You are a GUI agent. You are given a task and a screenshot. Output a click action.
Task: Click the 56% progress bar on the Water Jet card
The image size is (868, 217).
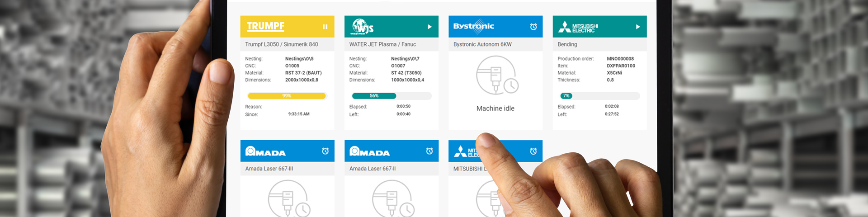[x=392, y=96]
